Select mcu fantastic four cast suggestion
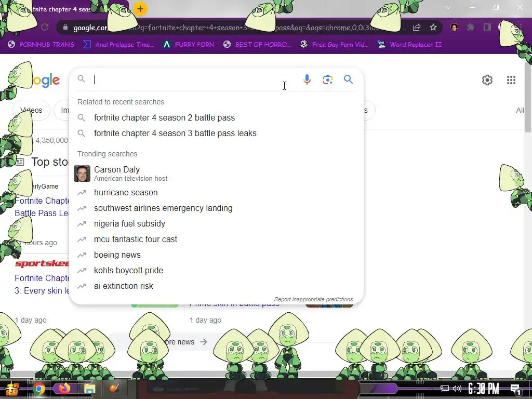532x399 pixels. (x=136, y=239)
